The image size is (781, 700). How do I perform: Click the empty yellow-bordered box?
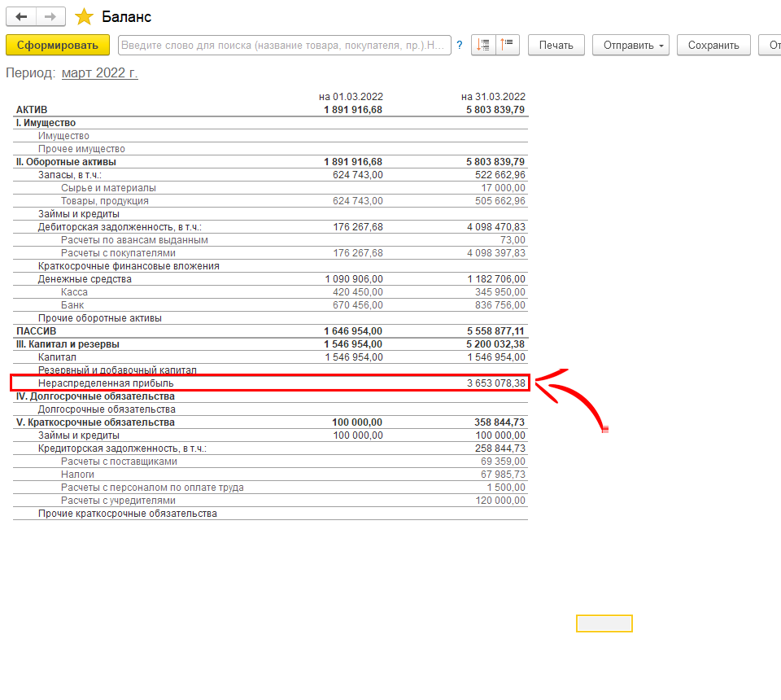click(604, 623)
